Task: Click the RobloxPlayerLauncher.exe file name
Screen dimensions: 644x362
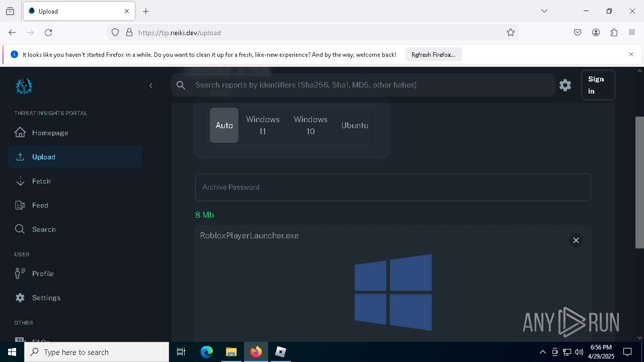Action: 249,235
